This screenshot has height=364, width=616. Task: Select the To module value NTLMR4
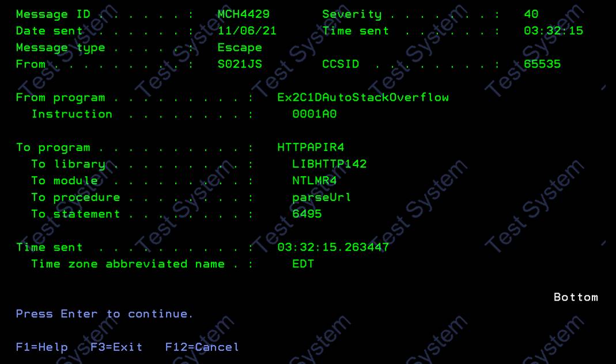coord(314,181)
